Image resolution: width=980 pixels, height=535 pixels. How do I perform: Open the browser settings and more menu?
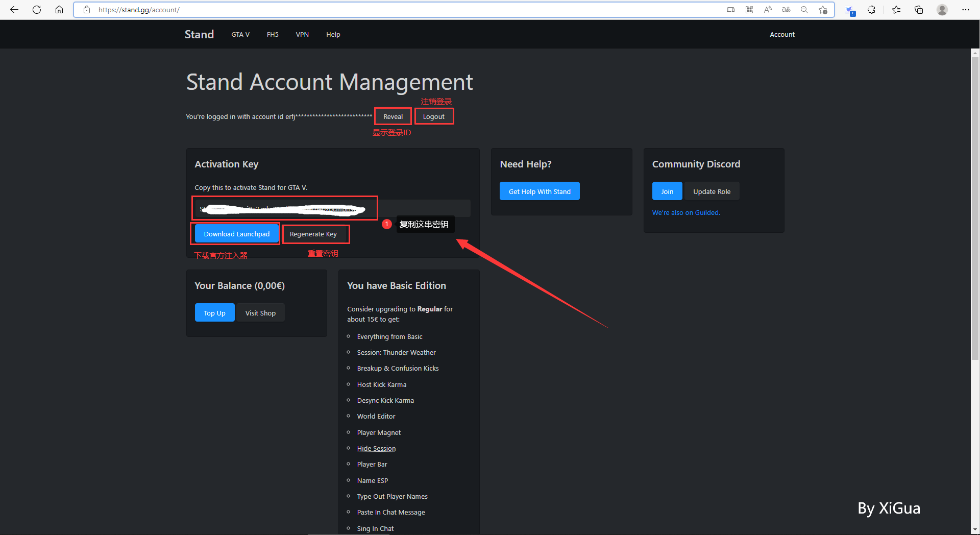tap(965, 10)
